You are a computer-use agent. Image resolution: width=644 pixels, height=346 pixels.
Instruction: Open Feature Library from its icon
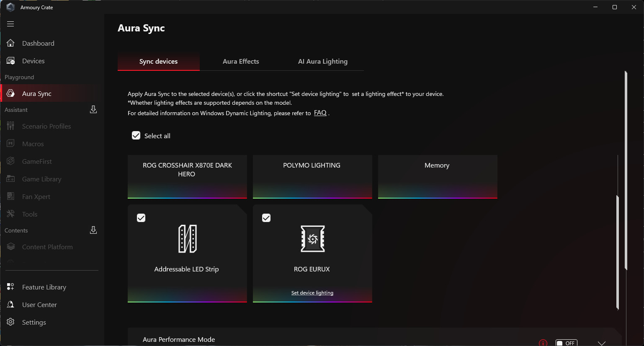(x=10, y=287)
